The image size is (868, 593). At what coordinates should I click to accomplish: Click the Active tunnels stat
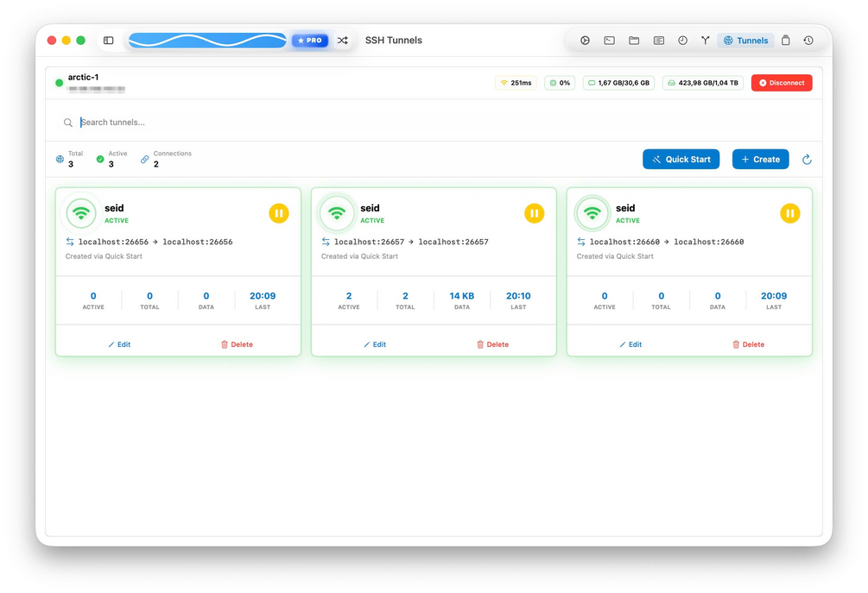tap(111, 160)
